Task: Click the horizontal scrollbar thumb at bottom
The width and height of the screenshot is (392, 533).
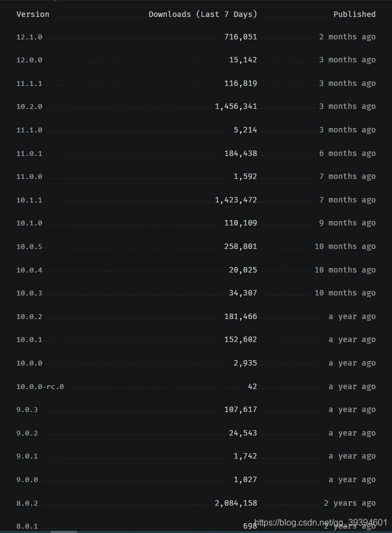Action: [64, 532]
